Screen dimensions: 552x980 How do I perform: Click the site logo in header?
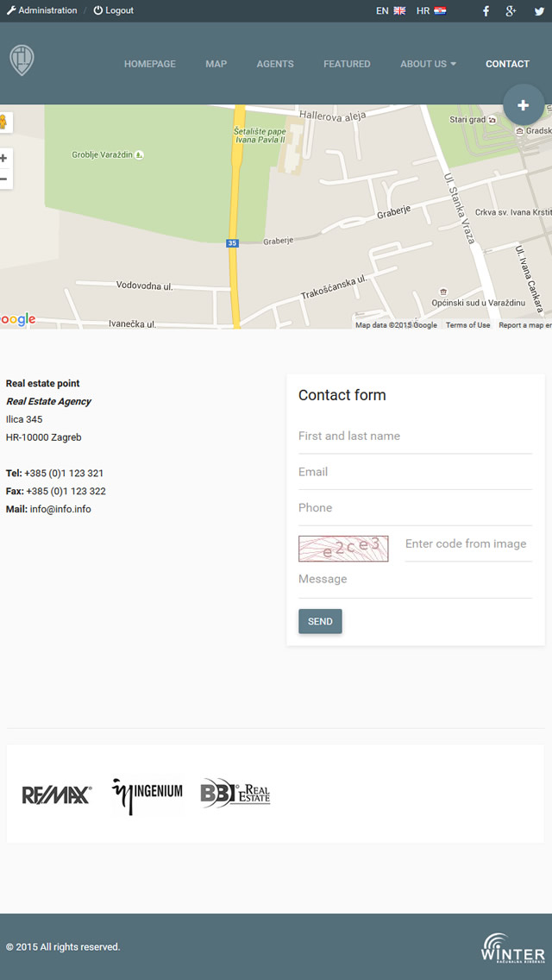[x=22, y=61]
